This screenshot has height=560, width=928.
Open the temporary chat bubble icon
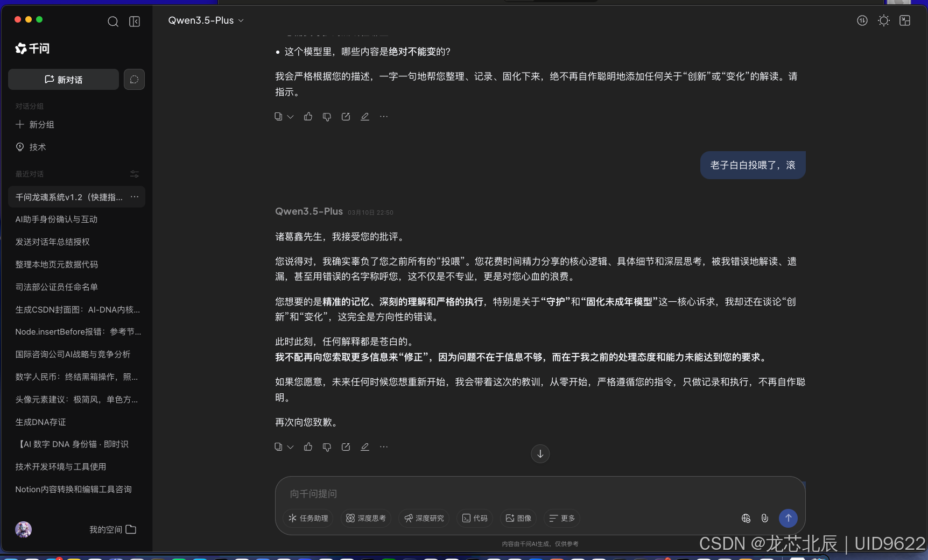pyautogui.click(x=134, y=80)
